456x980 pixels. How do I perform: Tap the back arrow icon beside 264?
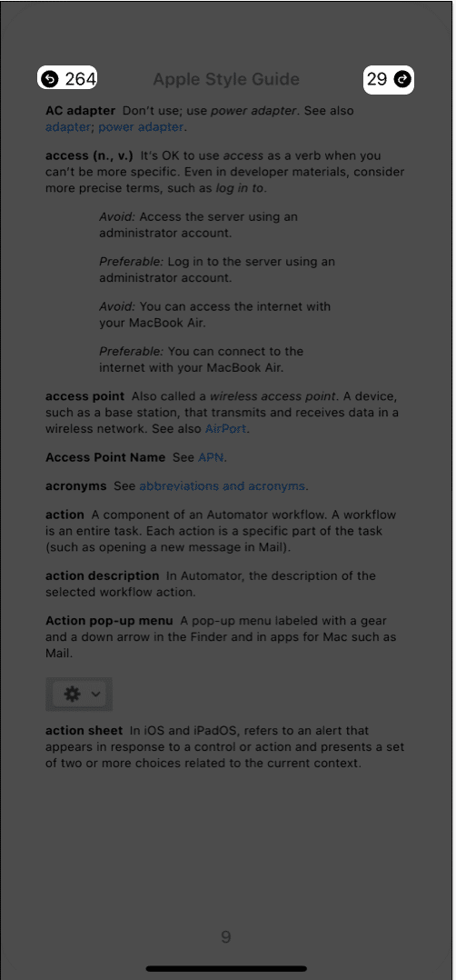(50, 79)
